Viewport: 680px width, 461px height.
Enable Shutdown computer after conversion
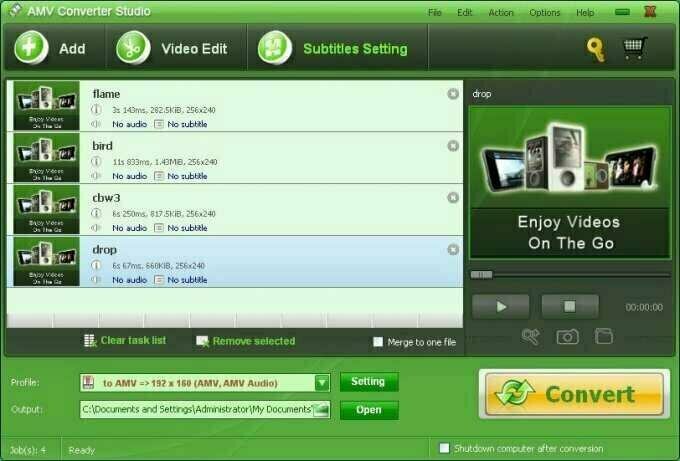(444, 448)
